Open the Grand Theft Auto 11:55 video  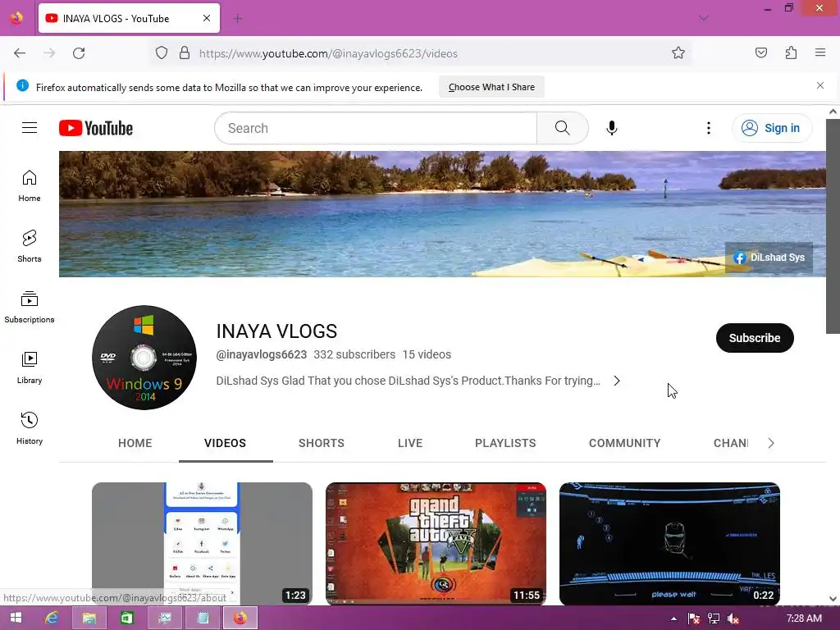pos(436,543)
